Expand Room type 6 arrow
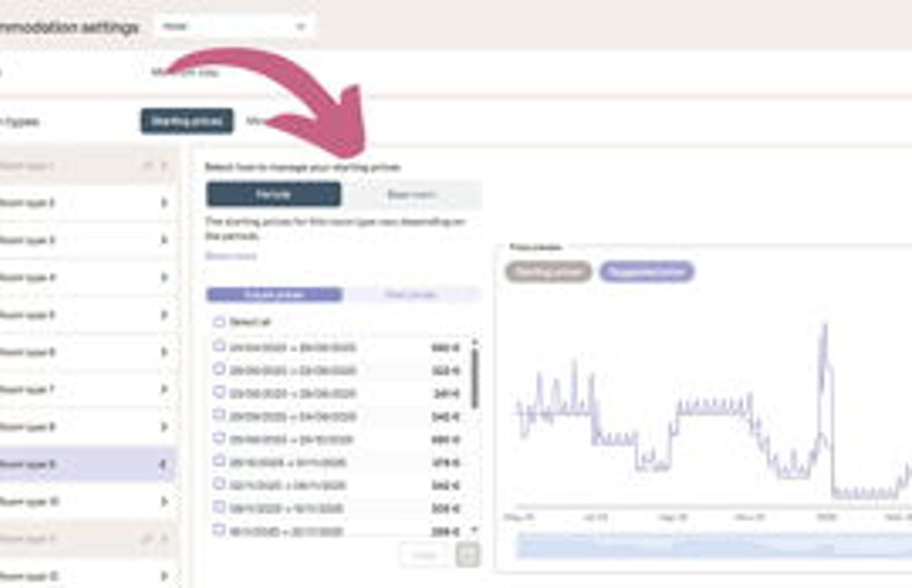This screenshot has height=588, width=912. [x=164, y=352]
